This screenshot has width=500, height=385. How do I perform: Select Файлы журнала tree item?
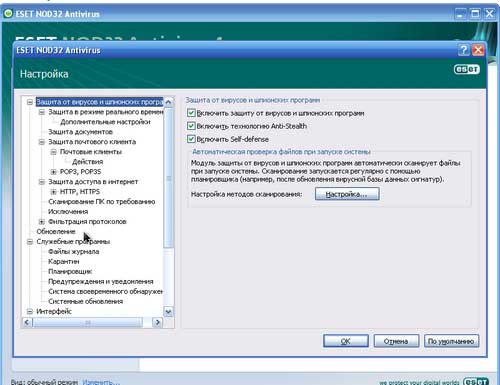point(74,252)
